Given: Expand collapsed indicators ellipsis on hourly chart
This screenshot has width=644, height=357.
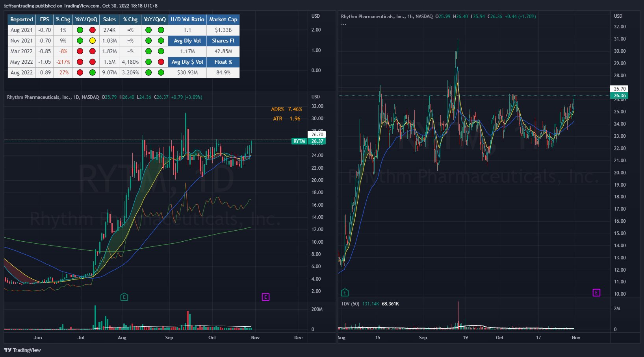Looking at the screenshot, I should [343, 24].
